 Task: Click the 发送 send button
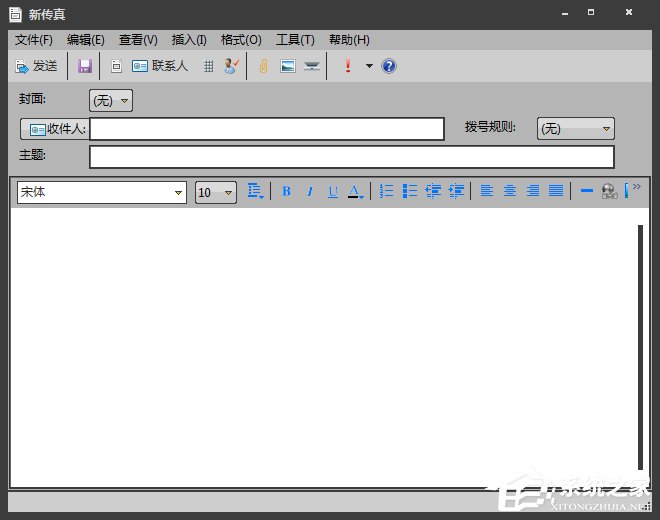(36, 66)
